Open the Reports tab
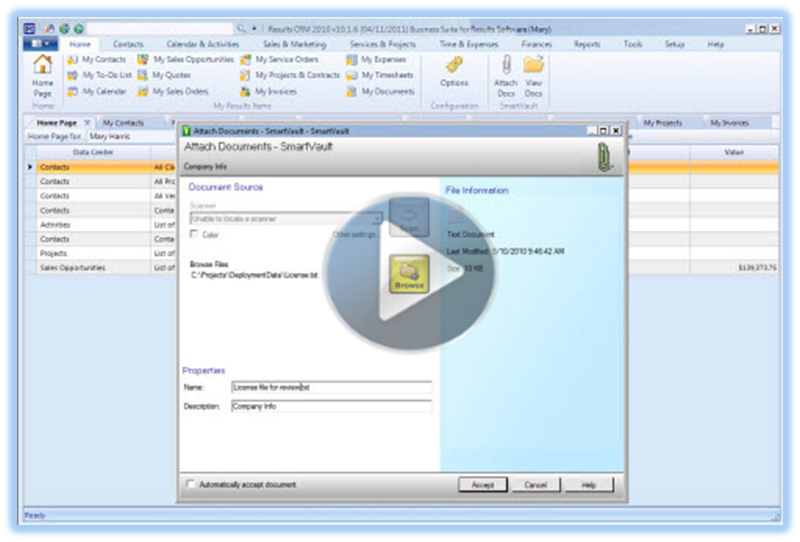 587,44
